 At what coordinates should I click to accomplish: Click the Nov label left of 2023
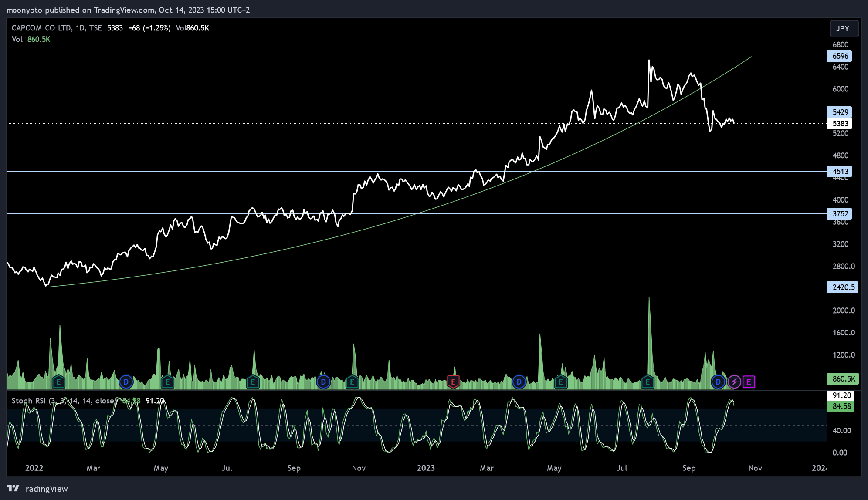pyautogui.click(x=359, y=468)
